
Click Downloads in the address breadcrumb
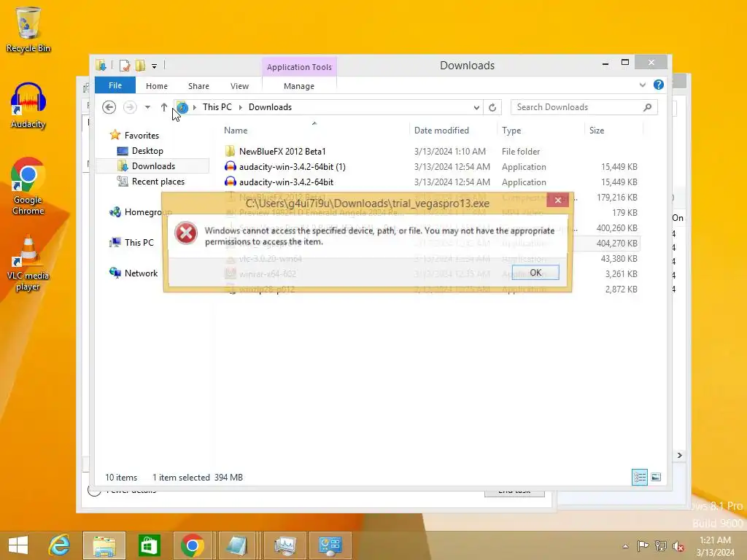(270, 107)
